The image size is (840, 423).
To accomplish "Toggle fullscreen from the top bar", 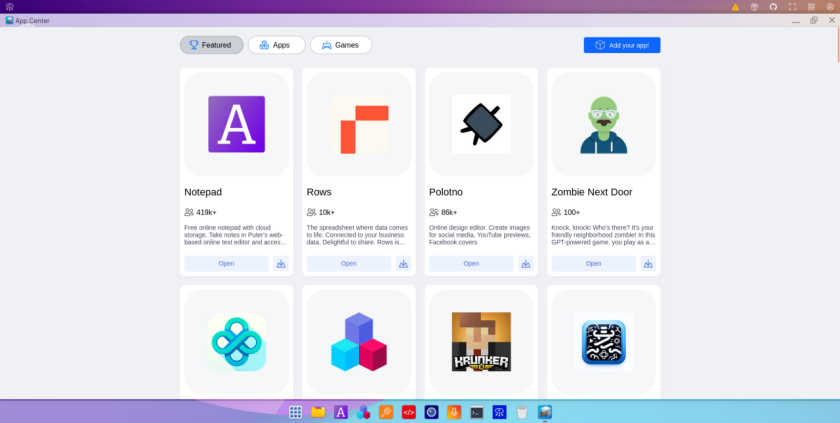I will click(792, 7).
